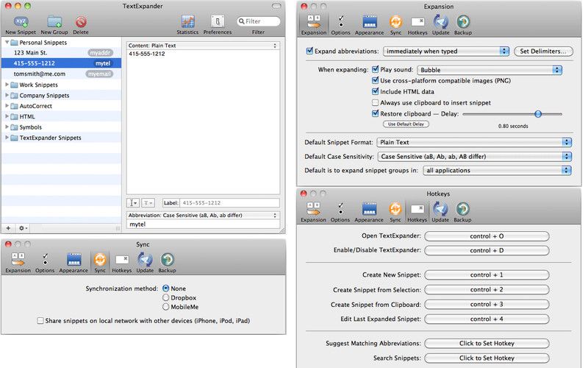Click Create New Snippet hotkey field
The image size is (588, 368).
pos(487,275)
